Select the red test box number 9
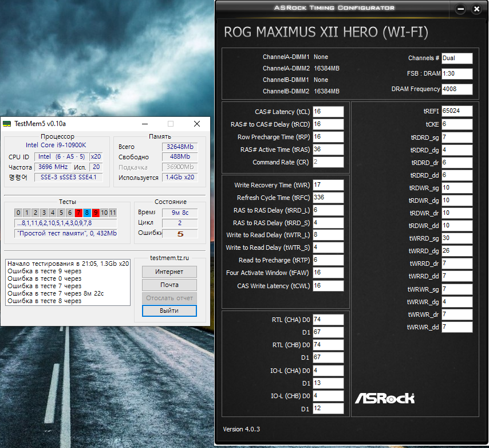This screenshot has height=448, width=489. (96, 213)
